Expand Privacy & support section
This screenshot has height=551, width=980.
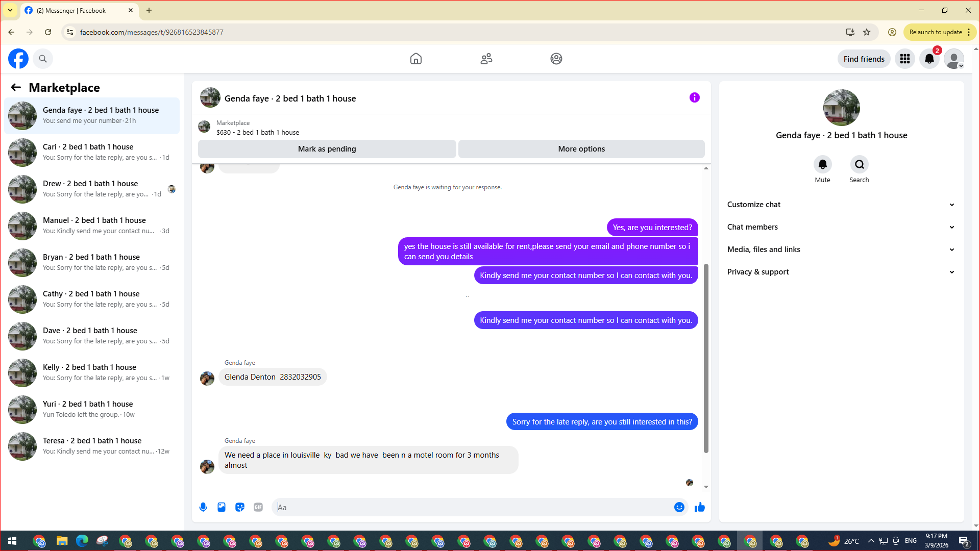(x=841, y=272)
